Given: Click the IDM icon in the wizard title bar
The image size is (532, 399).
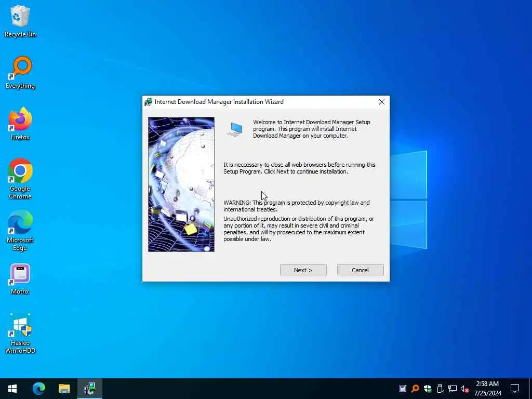Looking at the screenshot, I should coord(148,102).
